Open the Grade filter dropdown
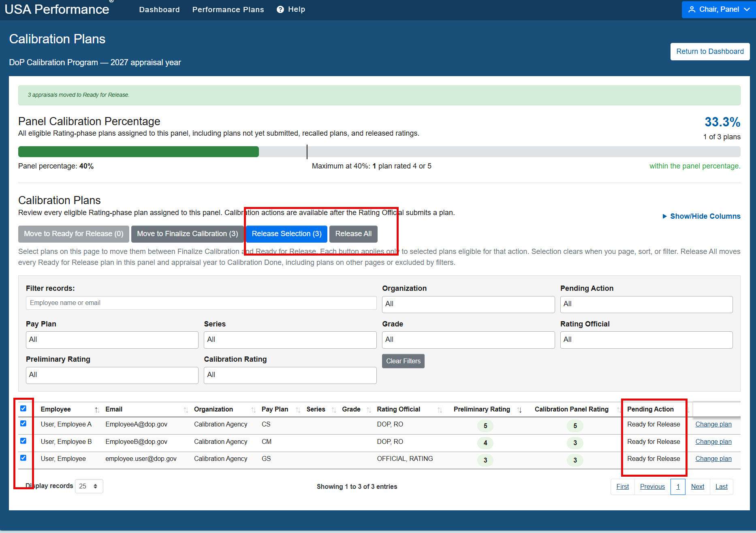756x533 pixels. 468,340
